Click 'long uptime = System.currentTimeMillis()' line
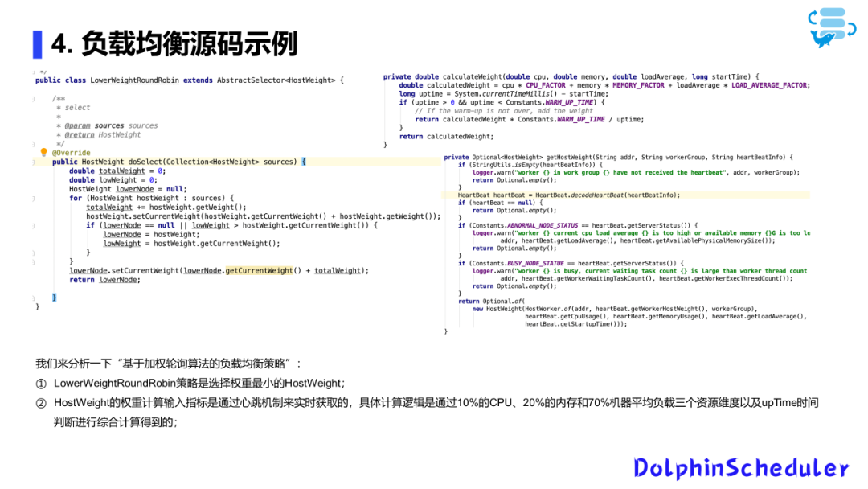868x489 pixels. [504, 94]
